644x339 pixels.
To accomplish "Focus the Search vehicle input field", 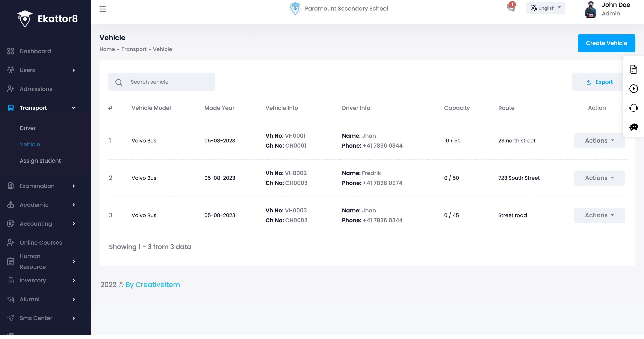I will coord(170,82).
